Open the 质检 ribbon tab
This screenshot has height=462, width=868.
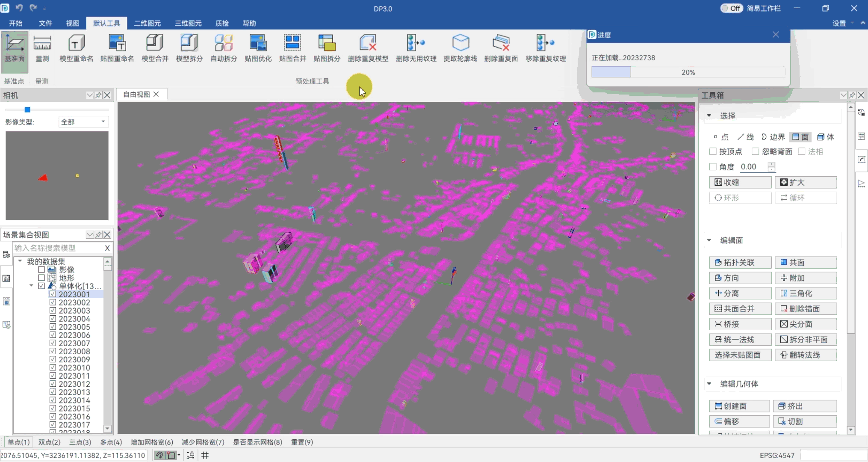[222, 23]
